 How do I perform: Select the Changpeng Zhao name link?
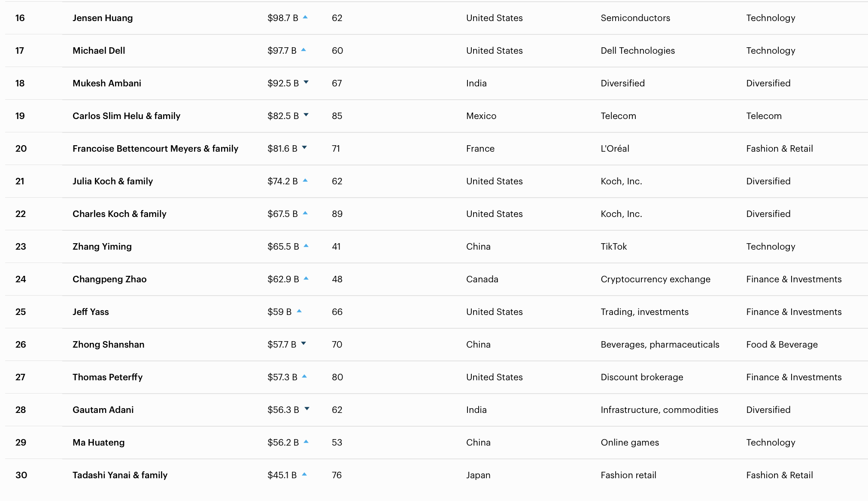click(x=109, y=279)
